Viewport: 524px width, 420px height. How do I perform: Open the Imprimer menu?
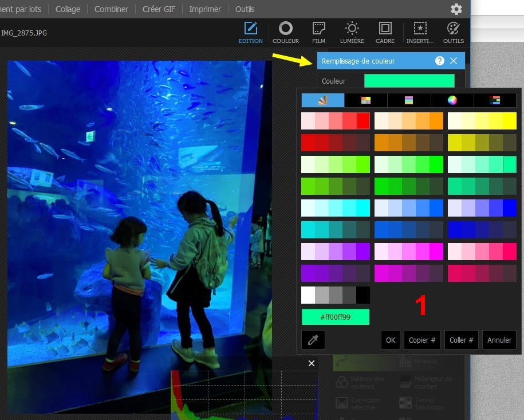(x=205, y=9)
